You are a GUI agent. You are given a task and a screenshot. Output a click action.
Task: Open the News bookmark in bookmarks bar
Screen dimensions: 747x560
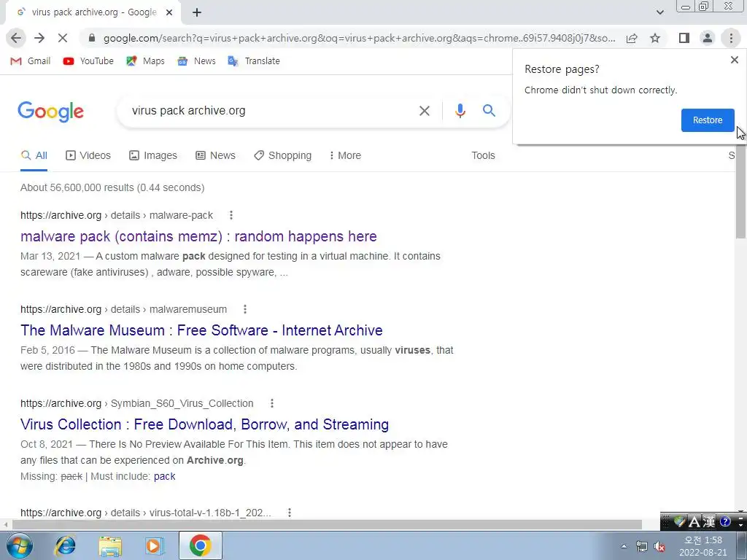pyautogui.click(x=196, y=61)
